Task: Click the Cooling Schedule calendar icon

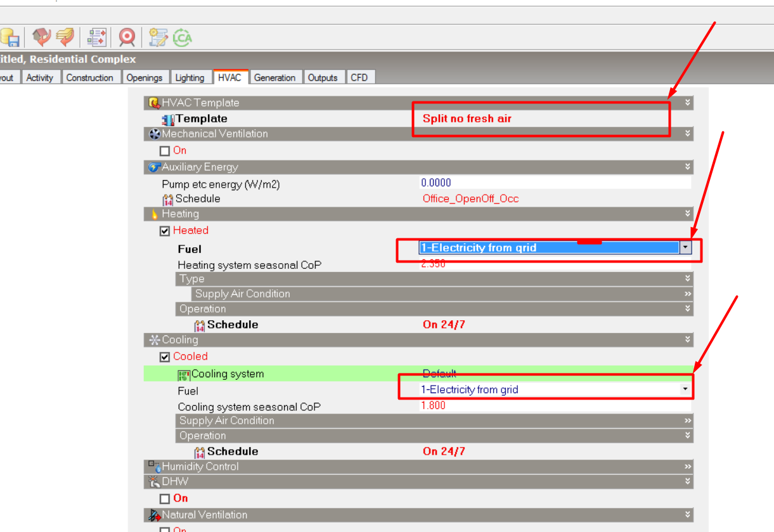Action: (x=200, y=452)
